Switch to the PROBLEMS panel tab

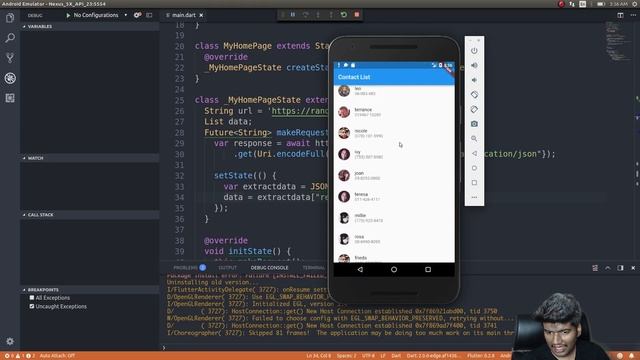click(x=189, y=268)
